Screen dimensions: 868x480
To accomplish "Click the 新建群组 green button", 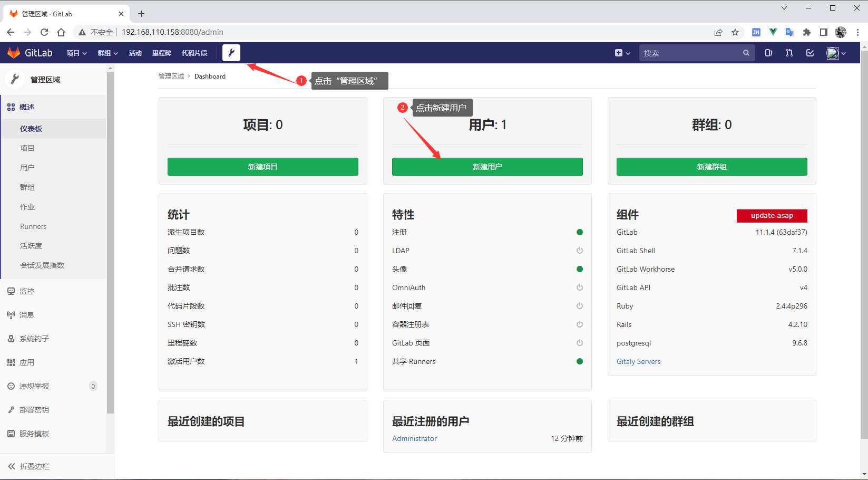I will pos(712,167).
